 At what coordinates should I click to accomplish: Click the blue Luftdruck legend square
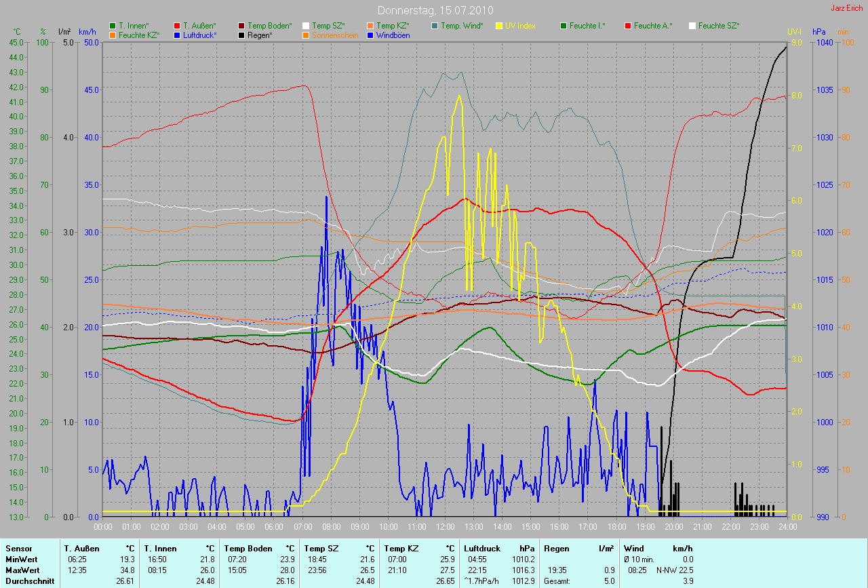point(177,35)
